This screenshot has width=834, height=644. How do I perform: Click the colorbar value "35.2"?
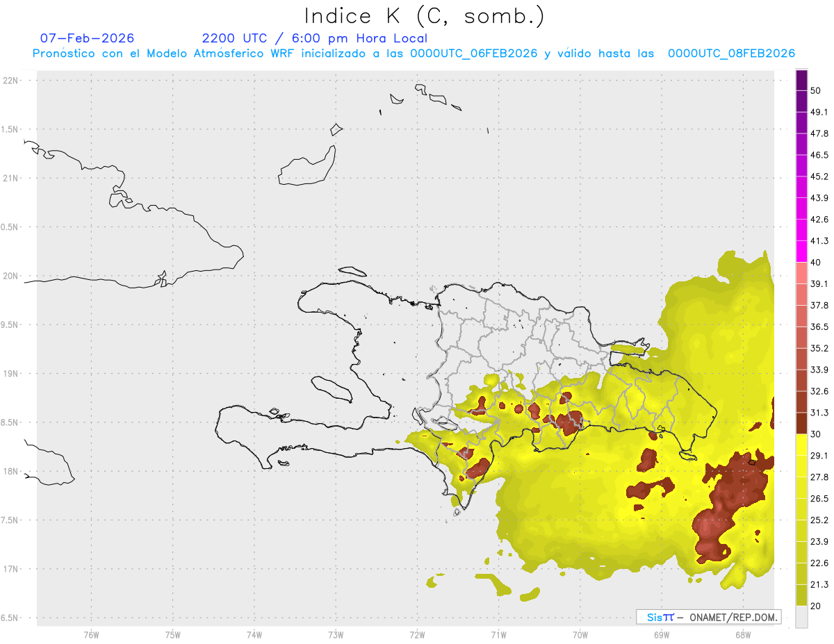coord(819,348)
